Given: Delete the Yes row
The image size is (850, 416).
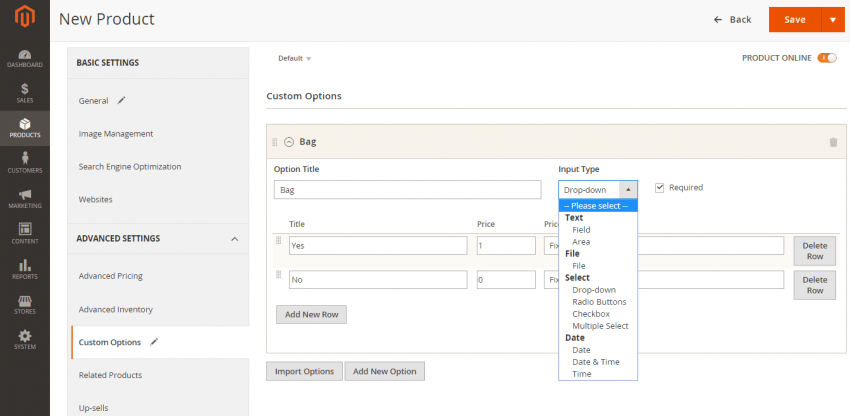Looking at the screenshot, I should (x=815, y=251).
